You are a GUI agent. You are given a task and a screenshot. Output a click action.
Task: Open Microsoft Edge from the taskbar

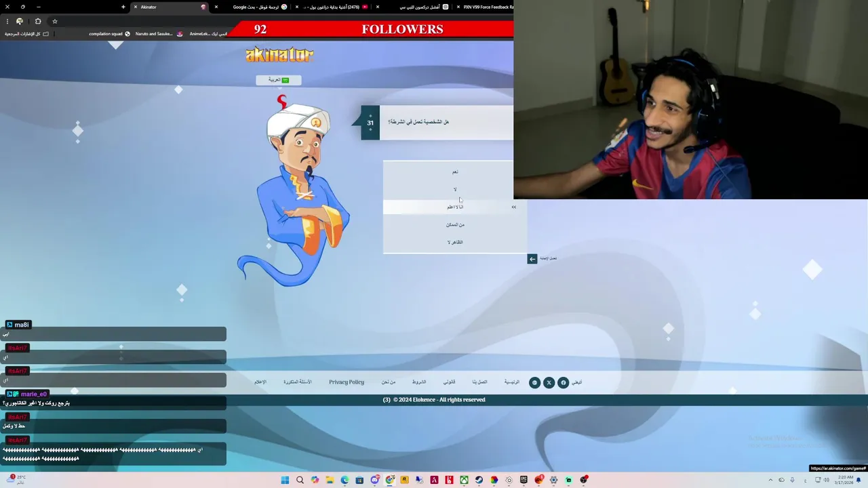[344, 480]
